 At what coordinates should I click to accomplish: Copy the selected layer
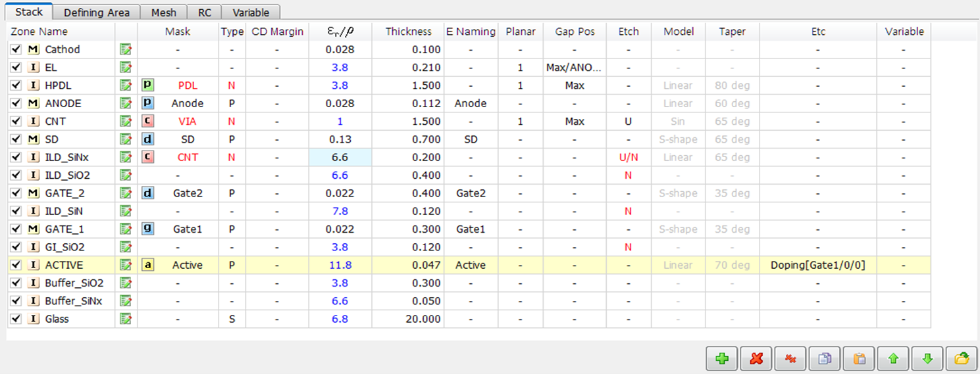point(825,359)
